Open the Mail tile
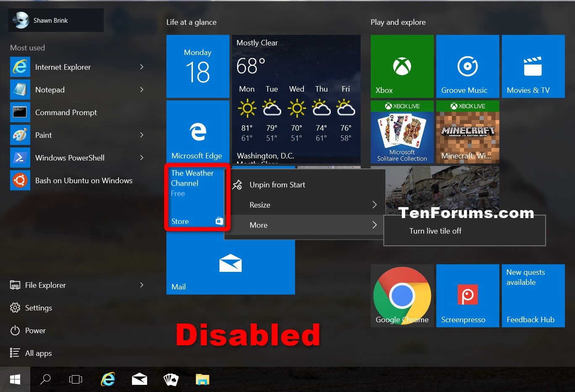 230,265
